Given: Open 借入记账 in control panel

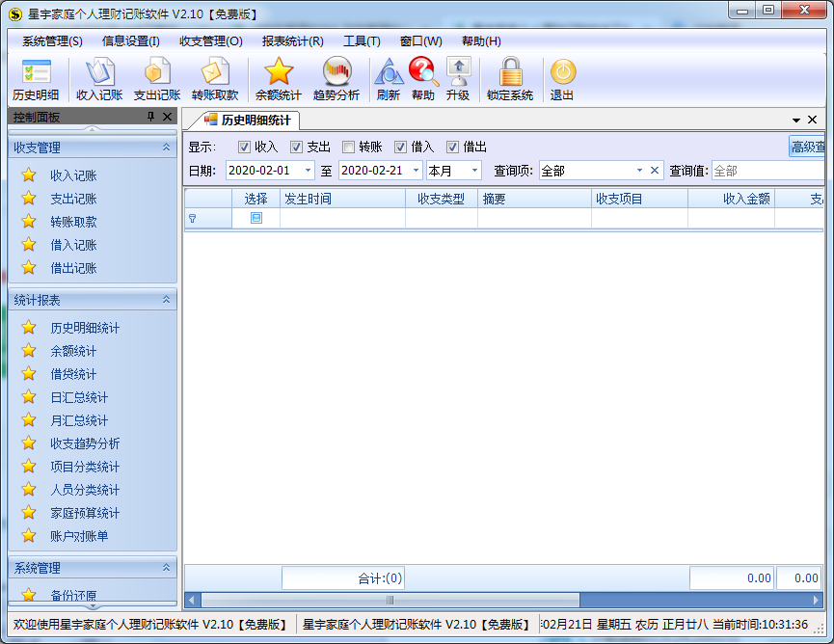Looking at the screenshot, I should tap(73, 245).
